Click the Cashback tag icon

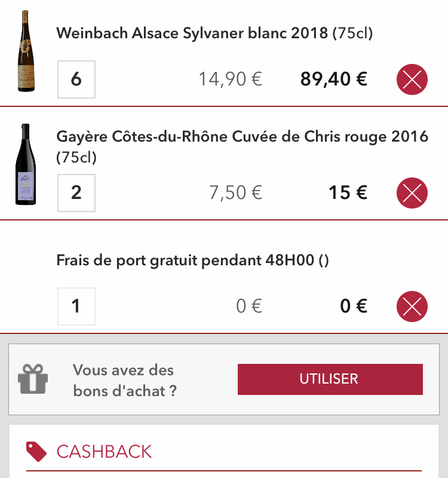[36, 452]
